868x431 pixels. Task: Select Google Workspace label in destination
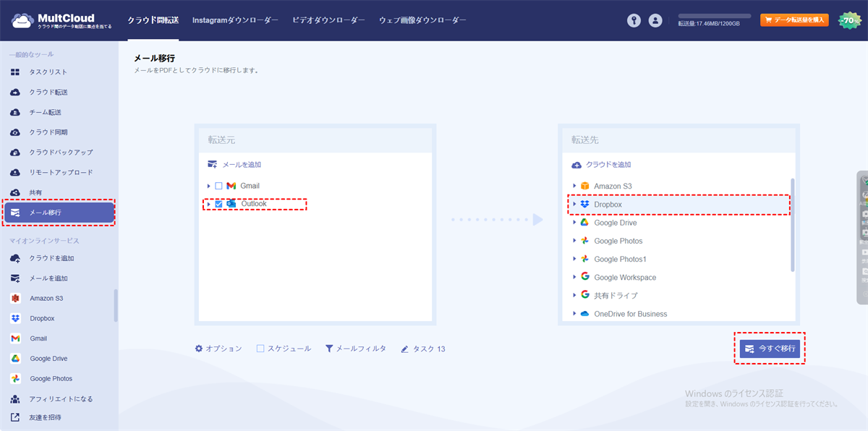[625, 278]
